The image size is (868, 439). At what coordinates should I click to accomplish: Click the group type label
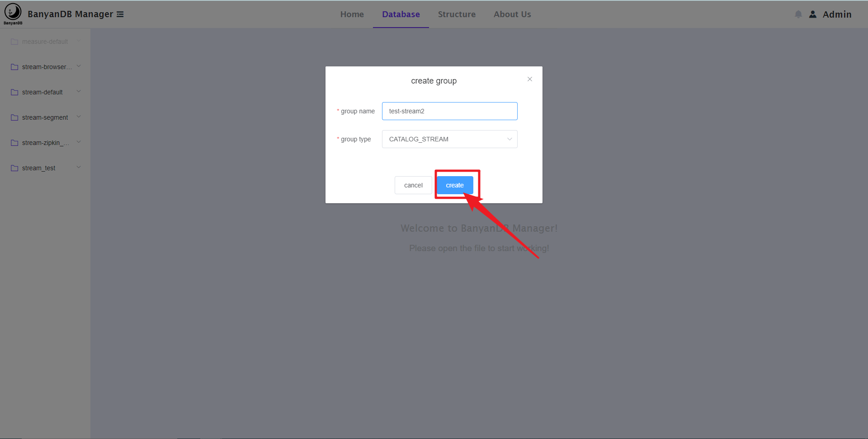click(356, 139)
